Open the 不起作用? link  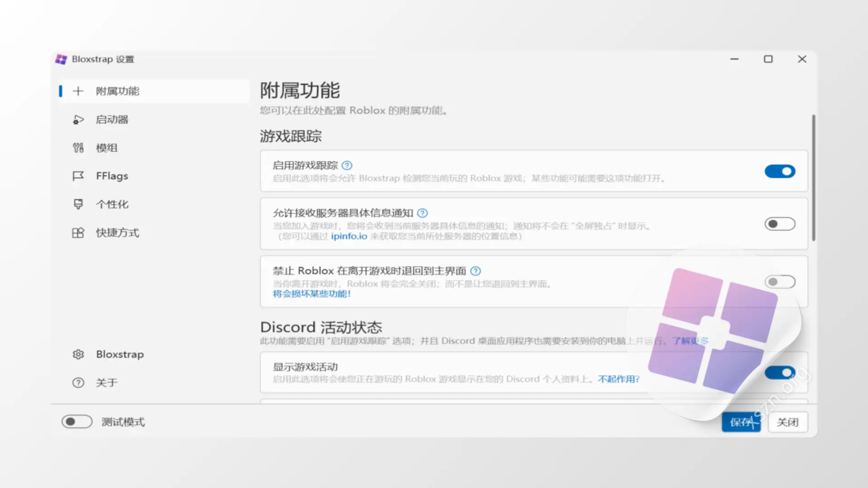click(619, 379)
